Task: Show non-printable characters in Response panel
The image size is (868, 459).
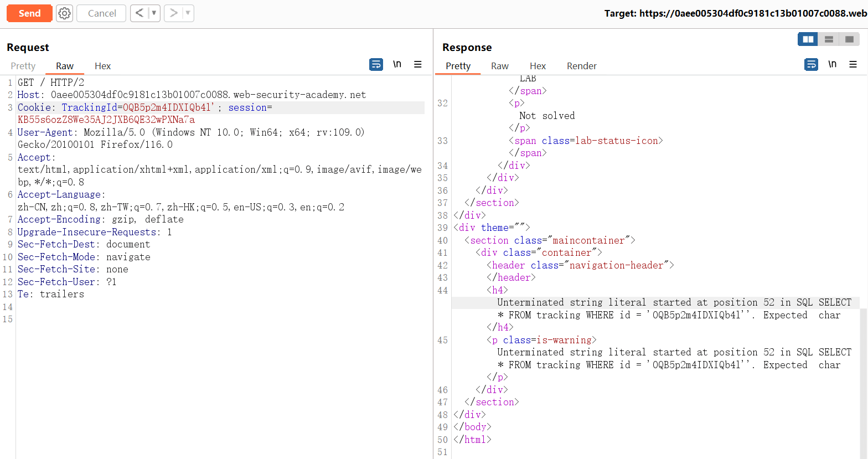Action: click(x=832, y=65)
